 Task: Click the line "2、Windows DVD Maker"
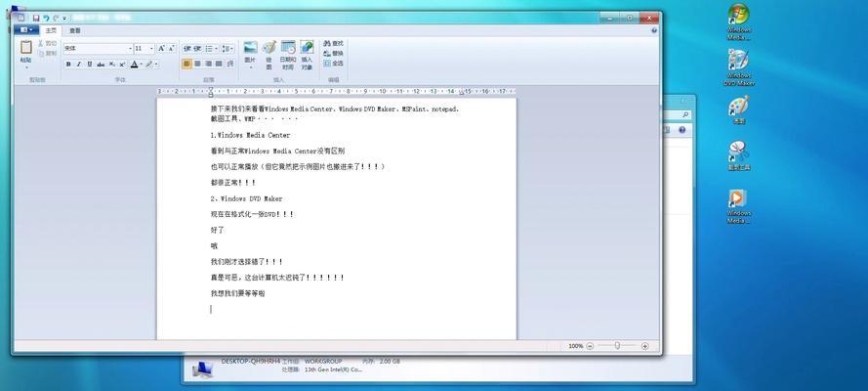246,198
